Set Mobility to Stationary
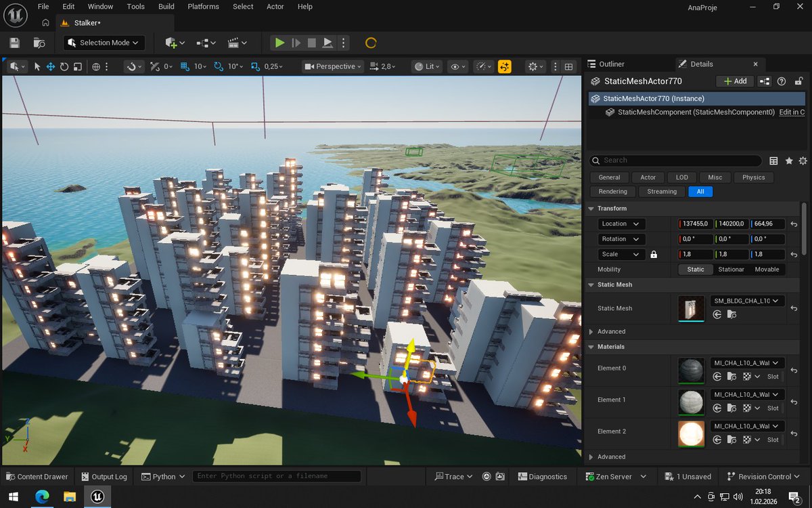Viewport: 812px width, 508px height. pos(731,270)
